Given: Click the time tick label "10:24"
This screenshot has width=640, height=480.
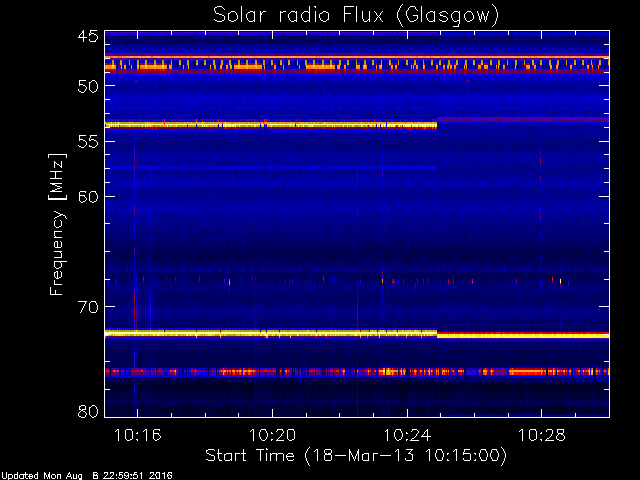Looking at the screenshot, I should (407, 435).
